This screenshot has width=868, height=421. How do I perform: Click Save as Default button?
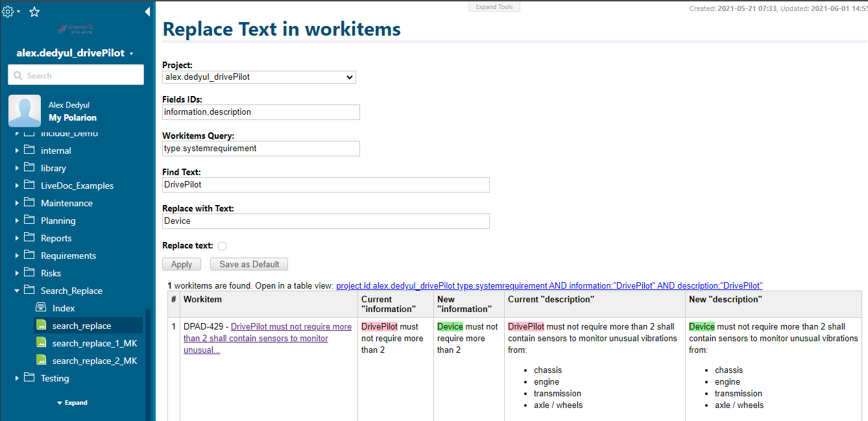coord(249,264)
